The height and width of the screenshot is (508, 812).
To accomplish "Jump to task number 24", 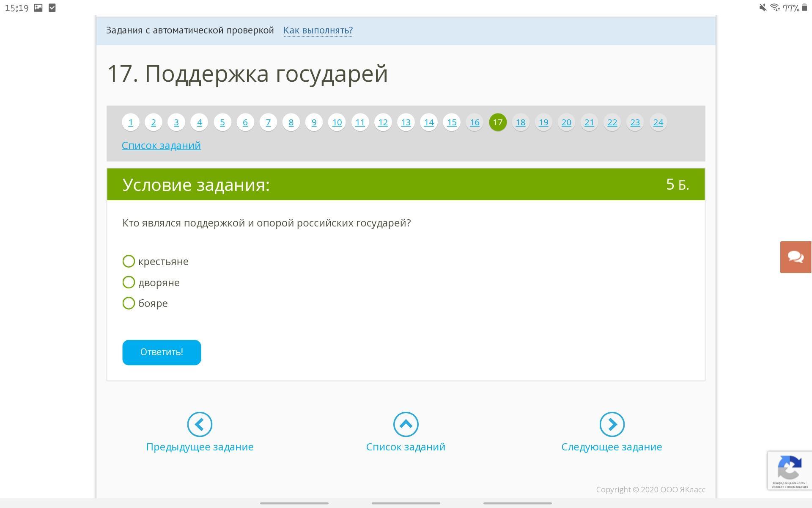I will pyautogui.click(x=658, y=122).
